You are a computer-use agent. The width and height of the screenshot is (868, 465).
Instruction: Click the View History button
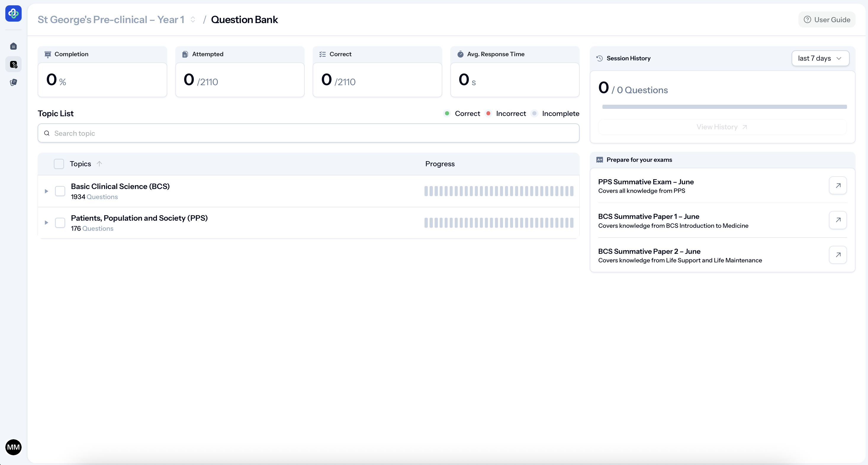pos(722,127)
